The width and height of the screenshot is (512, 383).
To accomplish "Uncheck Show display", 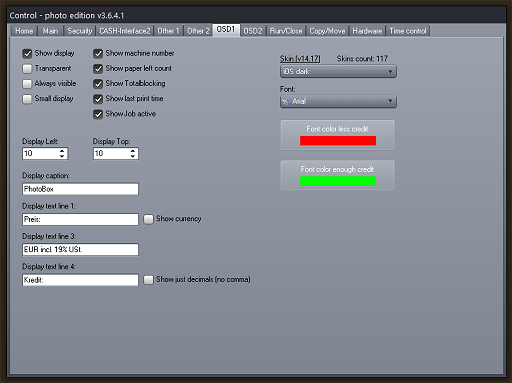I will tap(27, 53).
